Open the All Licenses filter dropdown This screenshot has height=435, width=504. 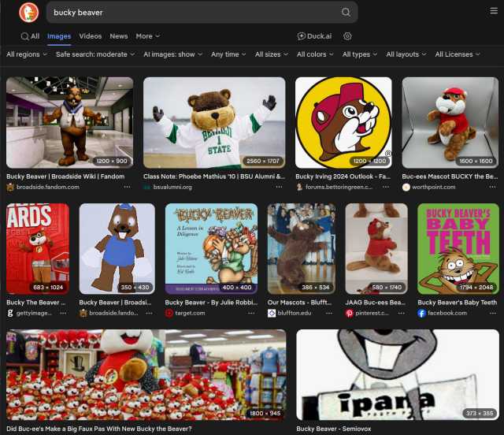tap(458, 54)
